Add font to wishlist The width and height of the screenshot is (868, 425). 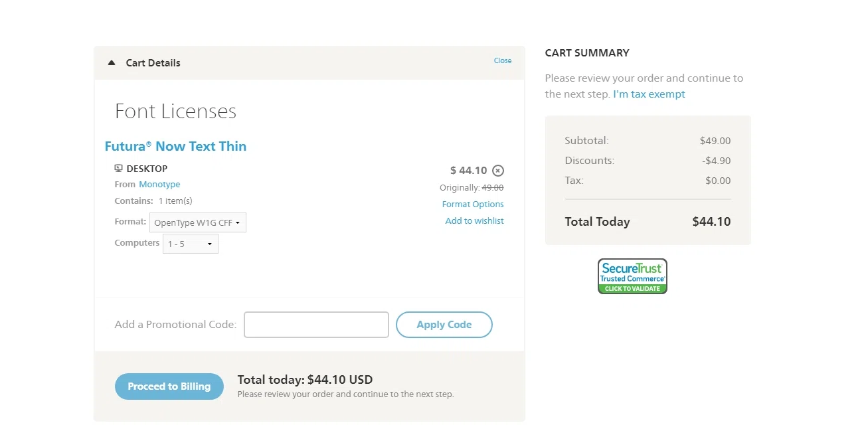coord(475,221)
